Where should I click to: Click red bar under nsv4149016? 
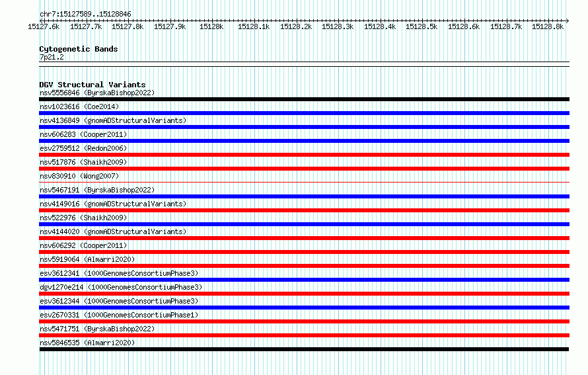[304, 210]
